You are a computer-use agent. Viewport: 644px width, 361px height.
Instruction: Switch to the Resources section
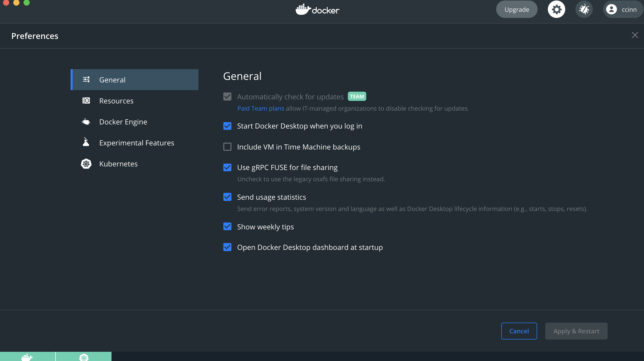(x=135, y=101)
